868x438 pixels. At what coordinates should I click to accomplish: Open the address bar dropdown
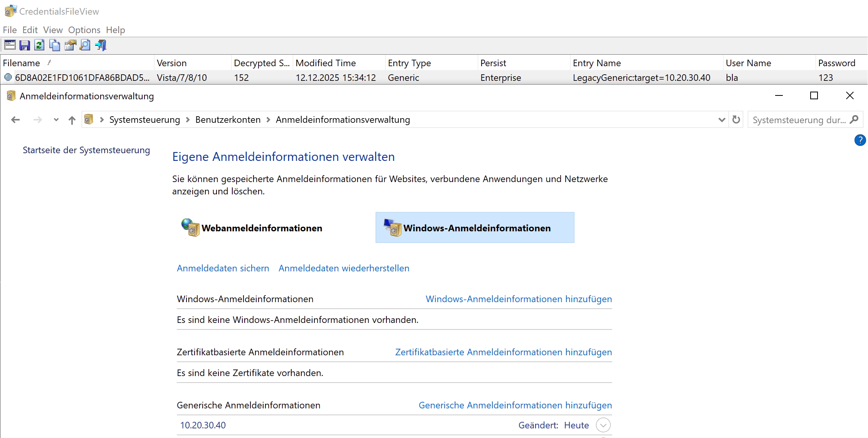(721, 119)
